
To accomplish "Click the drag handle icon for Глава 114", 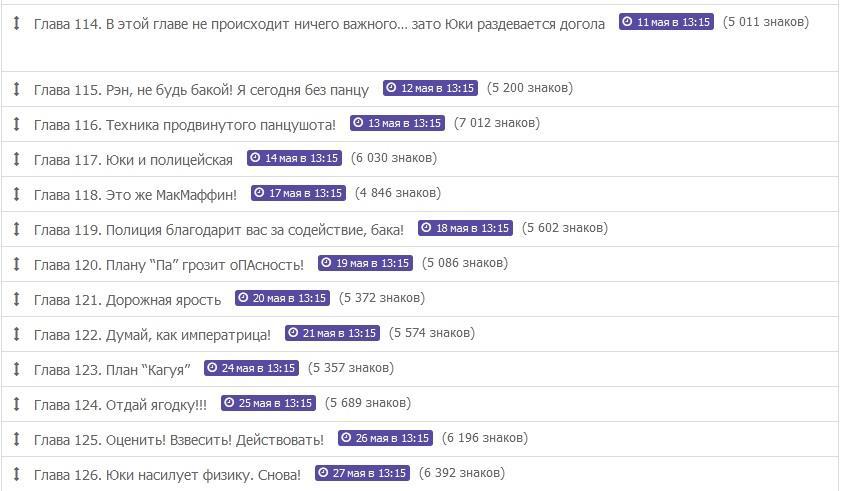I will [x=16, y=22].
